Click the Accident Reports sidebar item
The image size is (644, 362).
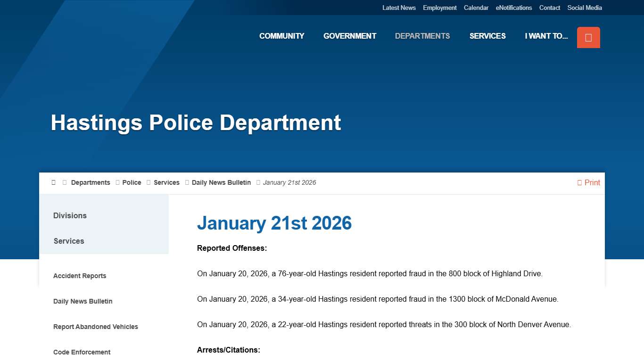pyautogui.click(x=80, y=276)
